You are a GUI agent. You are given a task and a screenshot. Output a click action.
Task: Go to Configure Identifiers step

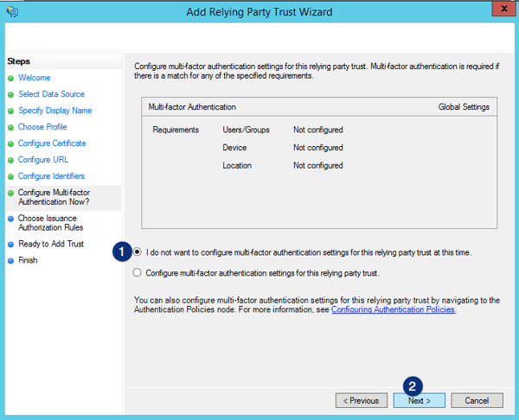coord(51,176)
